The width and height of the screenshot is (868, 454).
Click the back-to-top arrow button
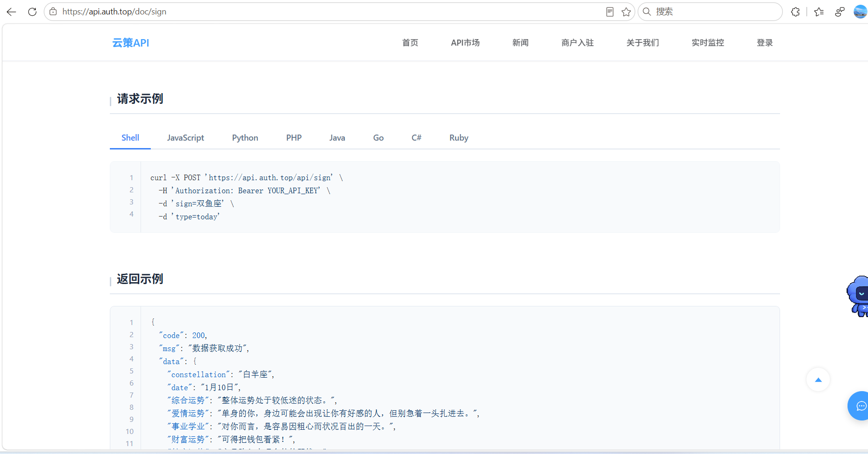tap(818, 380)
